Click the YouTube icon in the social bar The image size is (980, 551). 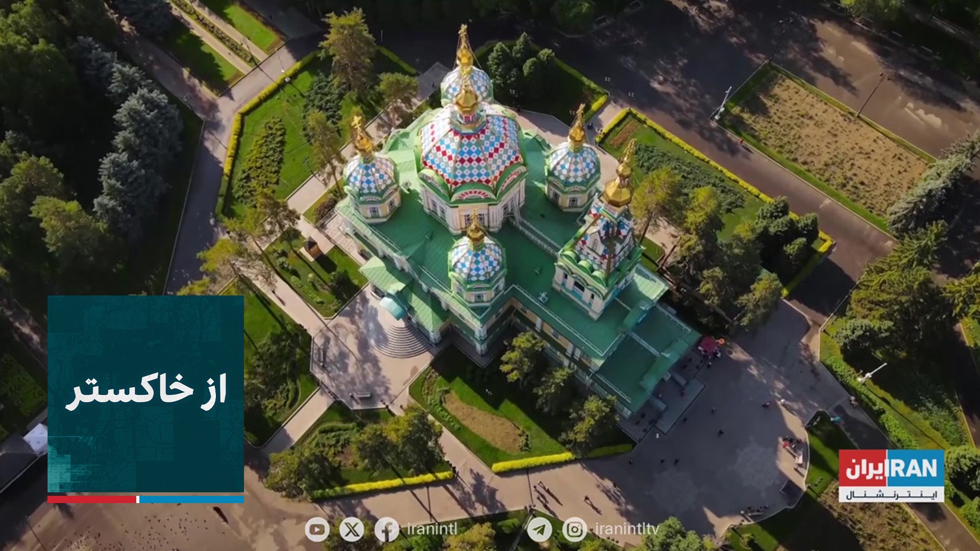tap(316, 530)
